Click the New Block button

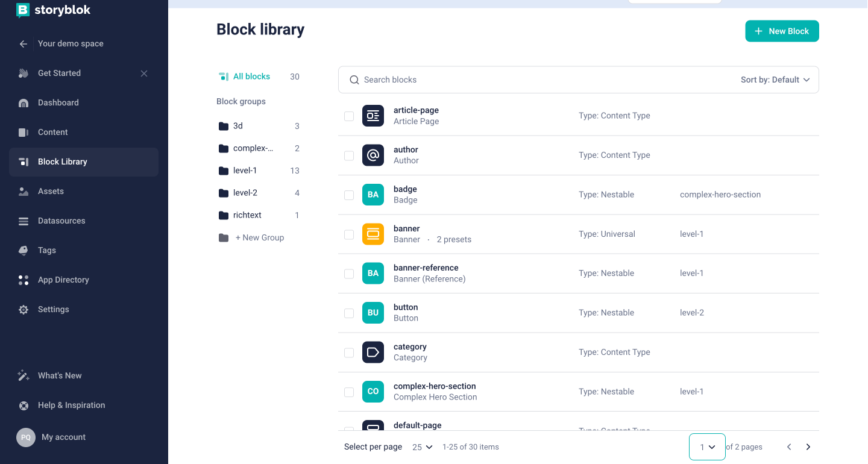pyautogui.click(x=782, y=31)
